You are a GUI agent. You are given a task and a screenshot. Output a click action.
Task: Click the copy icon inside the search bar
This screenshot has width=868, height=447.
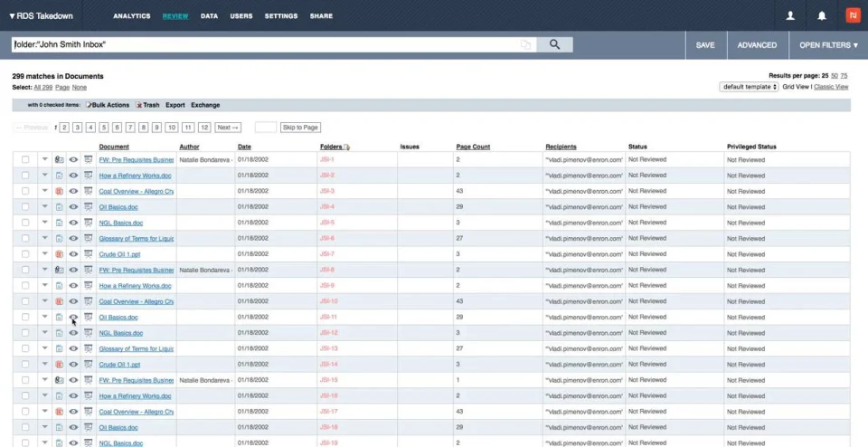click(x=525, y=44)
